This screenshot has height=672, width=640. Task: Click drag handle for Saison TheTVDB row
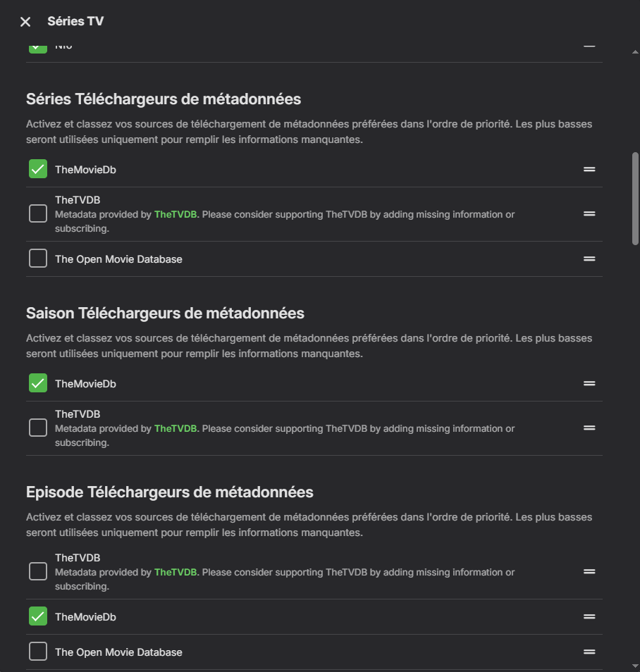[589, 428]
